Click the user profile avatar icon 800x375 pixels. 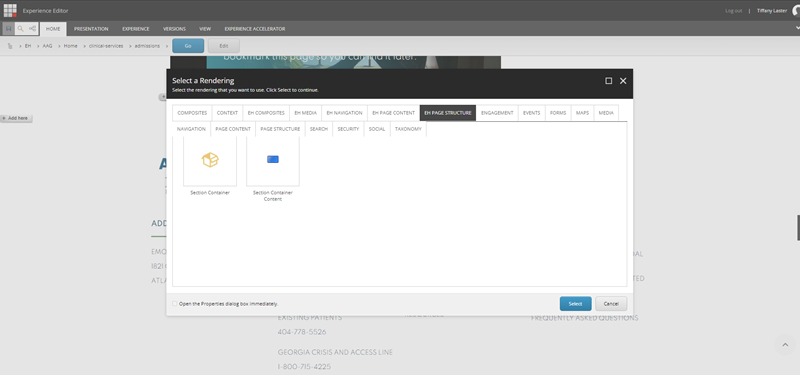pyautogui.click(x=796, y=11)
